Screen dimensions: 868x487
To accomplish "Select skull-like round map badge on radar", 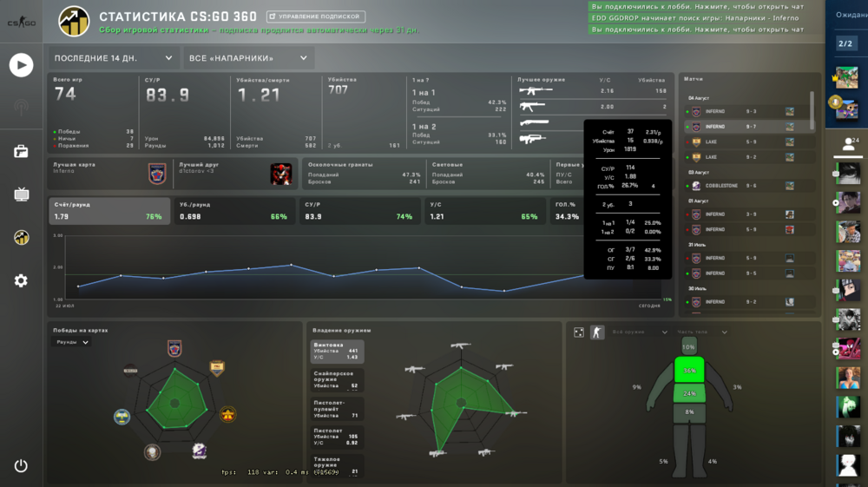I will [152, 452].
